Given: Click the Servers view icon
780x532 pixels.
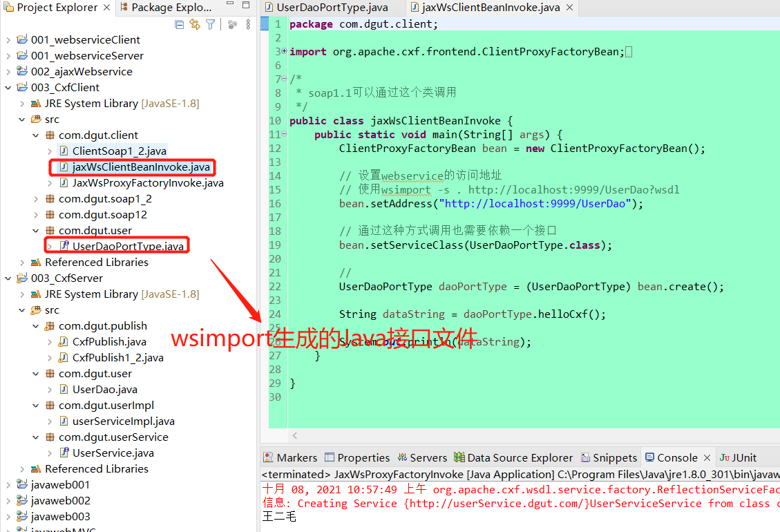Looking at the screenshot, I should [x=422, y=457].
